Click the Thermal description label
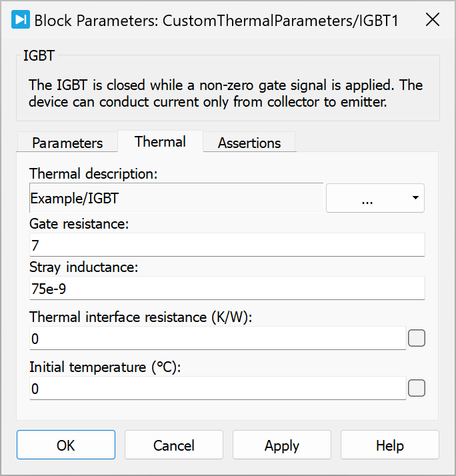 pyautogui.click(x=93, y=174)
